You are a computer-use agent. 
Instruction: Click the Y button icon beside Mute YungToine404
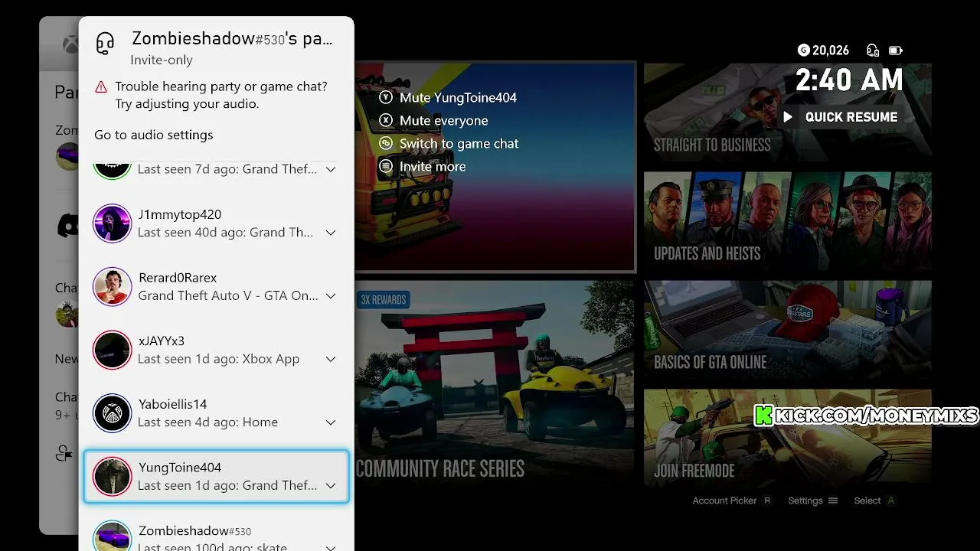386,98
